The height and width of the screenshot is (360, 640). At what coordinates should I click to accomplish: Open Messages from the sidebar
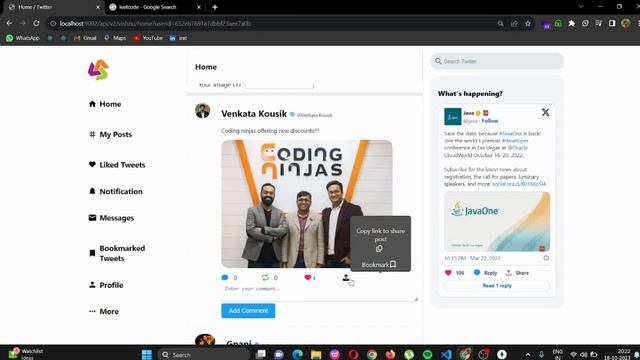click(111, 218)
